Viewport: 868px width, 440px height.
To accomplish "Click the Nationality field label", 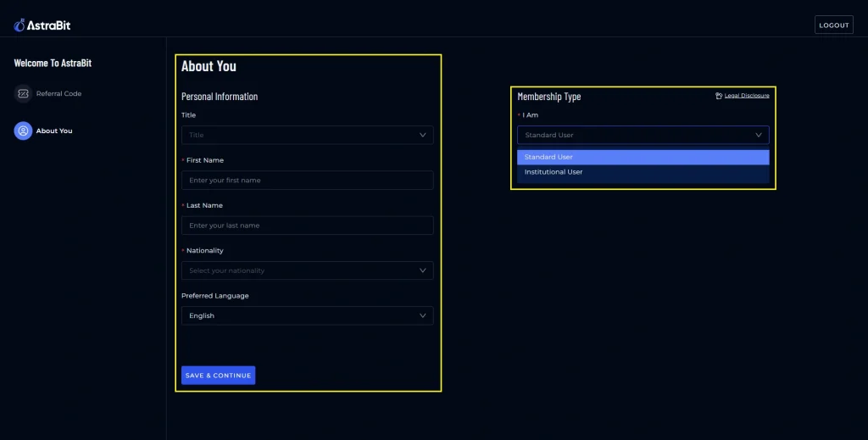I will coord(205,251).
